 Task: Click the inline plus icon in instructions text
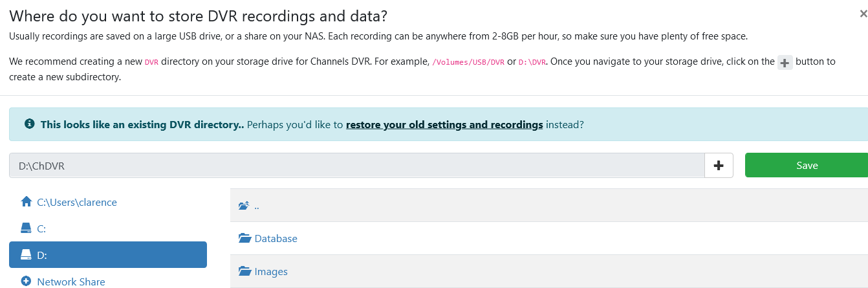785,63
